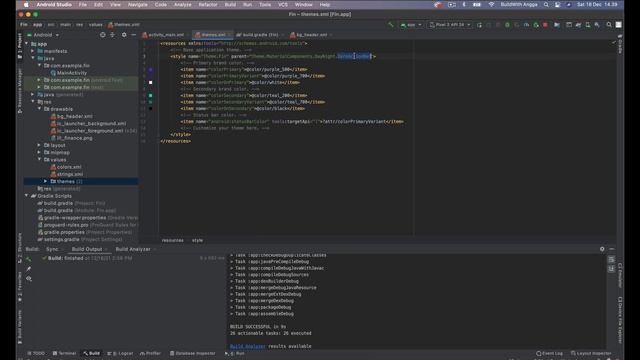Collapse the Gradle Scripts node
The image size is (640, 360).
[27, 196]
